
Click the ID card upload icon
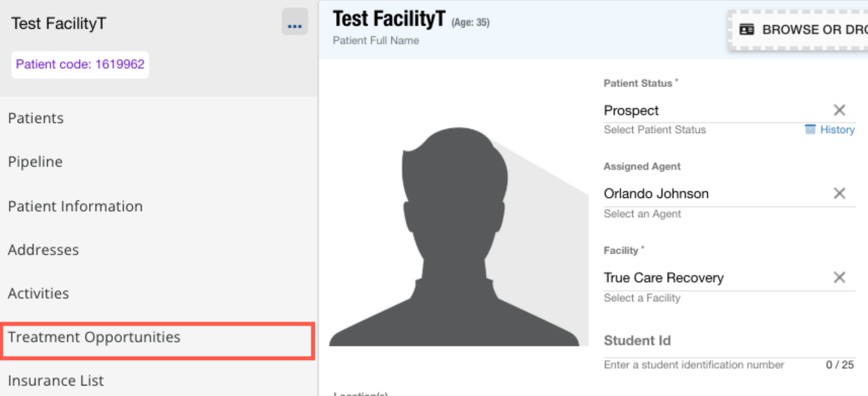[746, 30]
